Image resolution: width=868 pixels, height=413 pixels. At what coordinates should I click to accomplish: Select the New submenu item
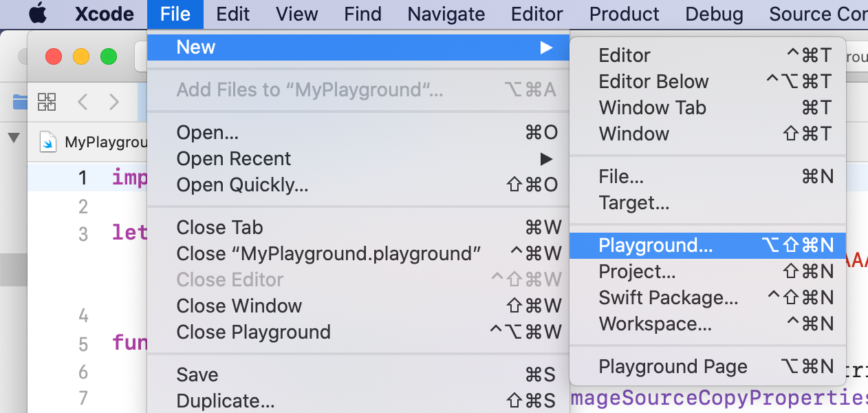coord(358,47)
